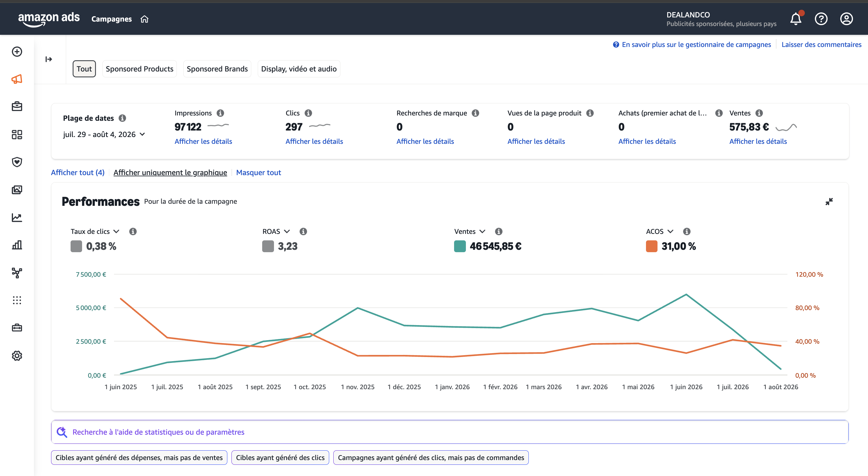Click the info icon beside Impressions

(220, 113)
